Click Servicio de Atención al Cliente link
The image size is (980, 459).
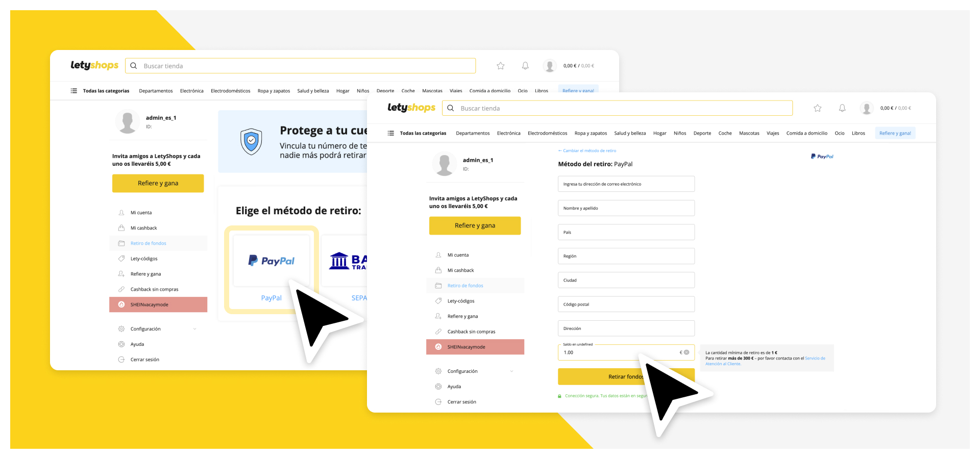point(815,359)
